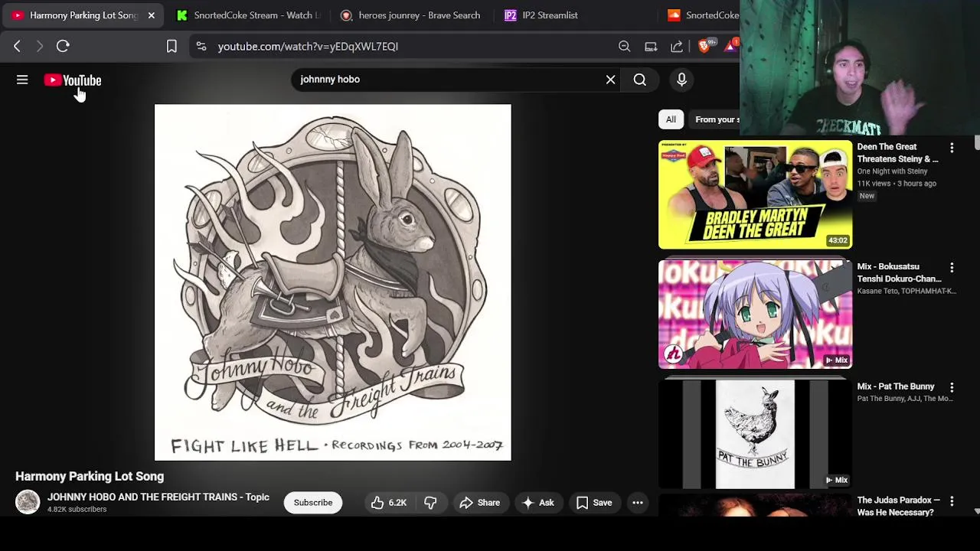Save the video to a playlist

(594, 503)
